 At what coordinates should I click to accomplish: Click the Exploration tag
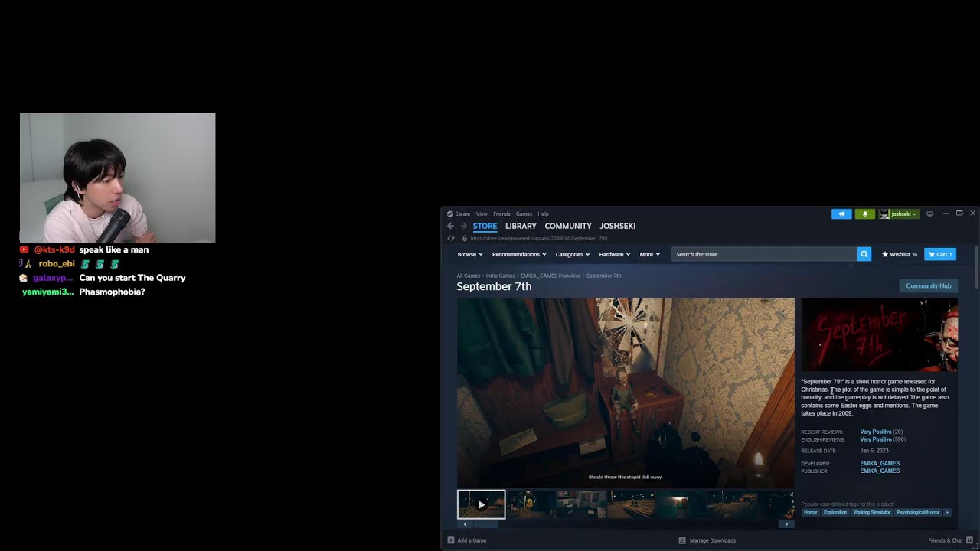pos(835,512)
